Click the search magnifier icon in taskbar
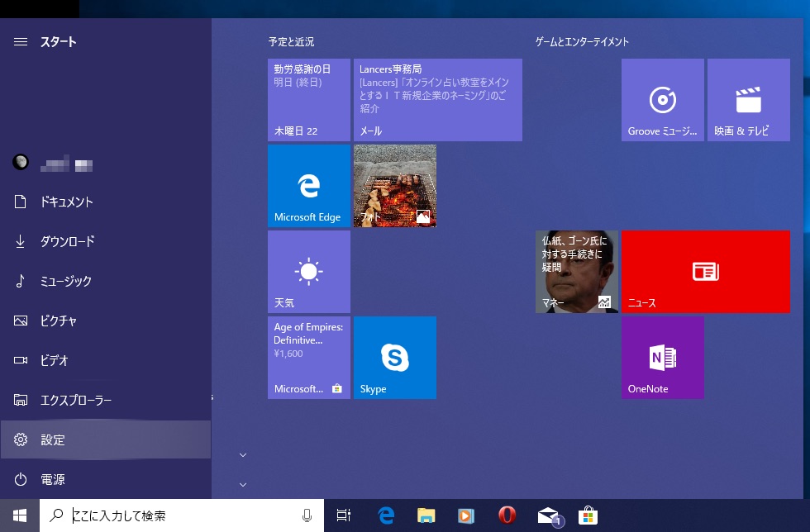The width and height of the screenshot is (810, 532). [x=56, y=515]
